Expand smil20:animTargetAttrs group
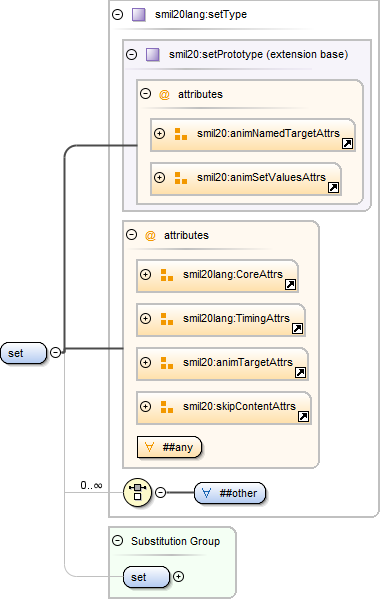This screenshot has width=381, height=600. click(146, 362)
